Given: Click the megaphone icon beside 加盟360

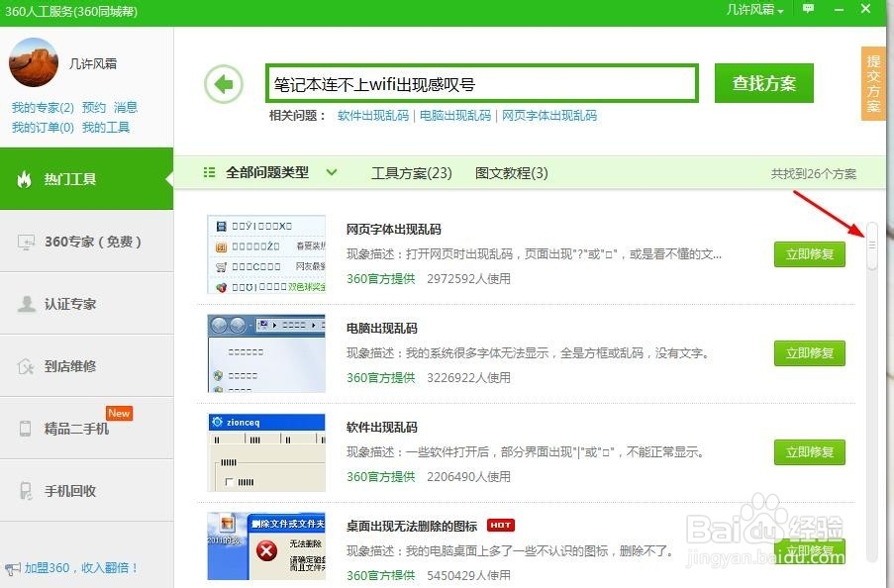Looking at the screenshot, I should (13, 568).
